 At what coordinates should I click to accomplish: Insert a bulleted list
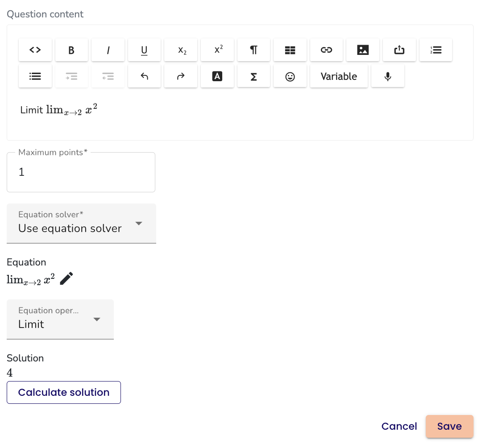coord(35,76)
